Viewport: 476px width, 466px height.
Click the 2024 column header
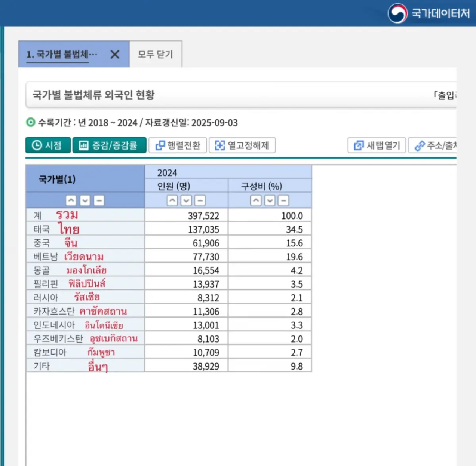[228, 172]
